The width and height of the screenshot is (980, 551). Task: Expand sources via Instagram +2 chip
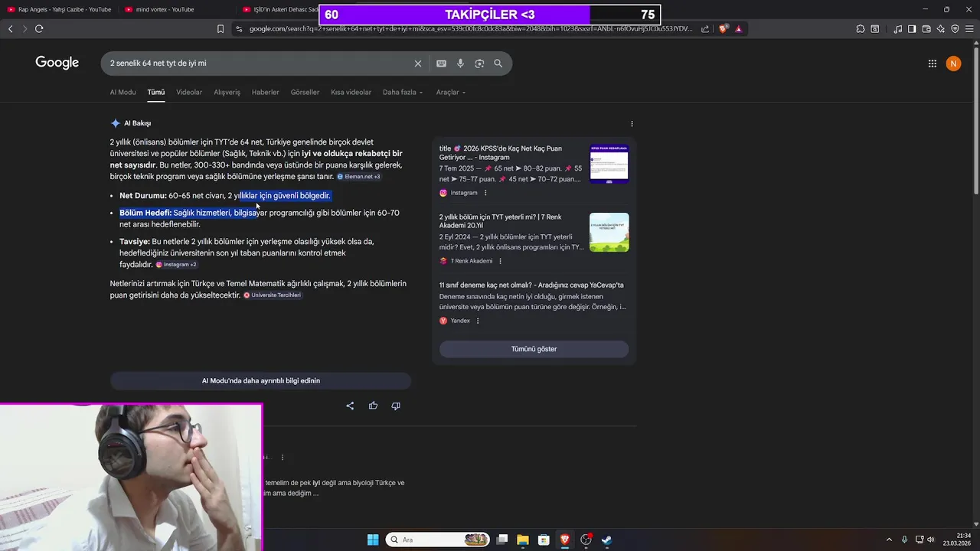pos(176,265)
